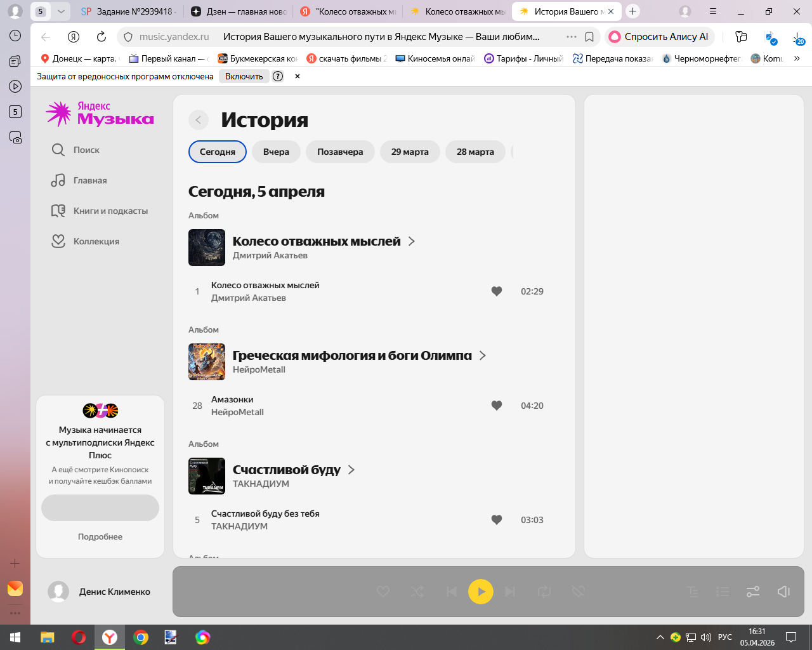Image resolution: width=812 pixels, height=650 pixels.
Task: Open the browser tab list dropdown
Action: coord(61,11)
